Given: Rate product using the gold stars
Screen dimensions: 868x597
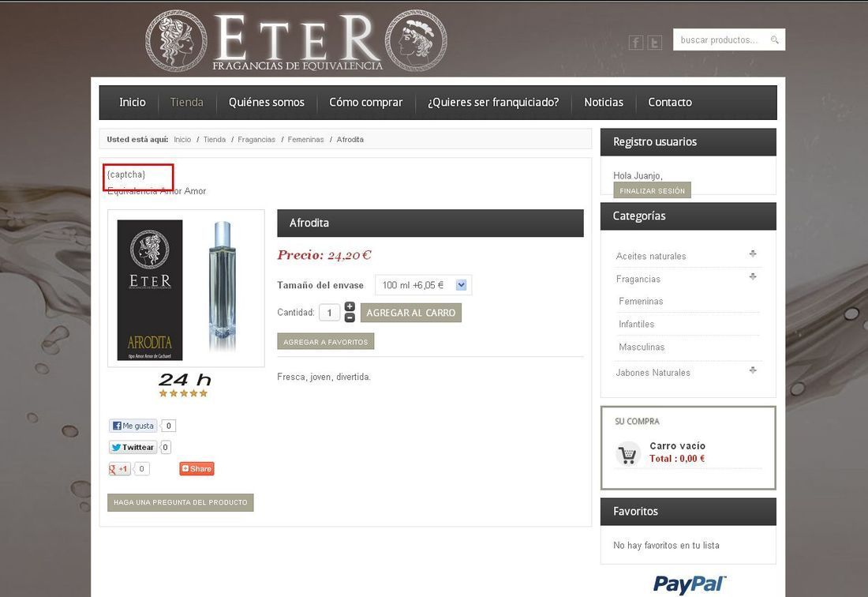Looking at the screenshot, I should coord(183,393).
